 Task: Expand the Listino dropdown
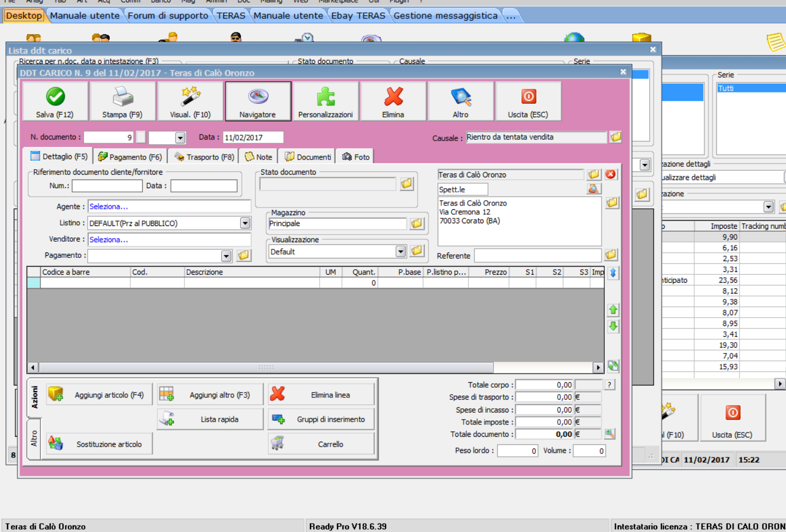tap(245, 223)
